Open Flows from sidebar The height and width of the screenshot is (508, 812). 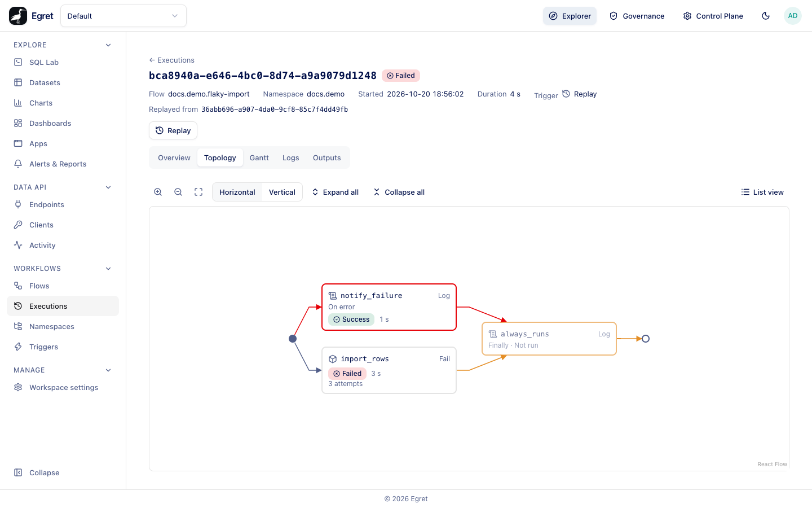point(63,286)
